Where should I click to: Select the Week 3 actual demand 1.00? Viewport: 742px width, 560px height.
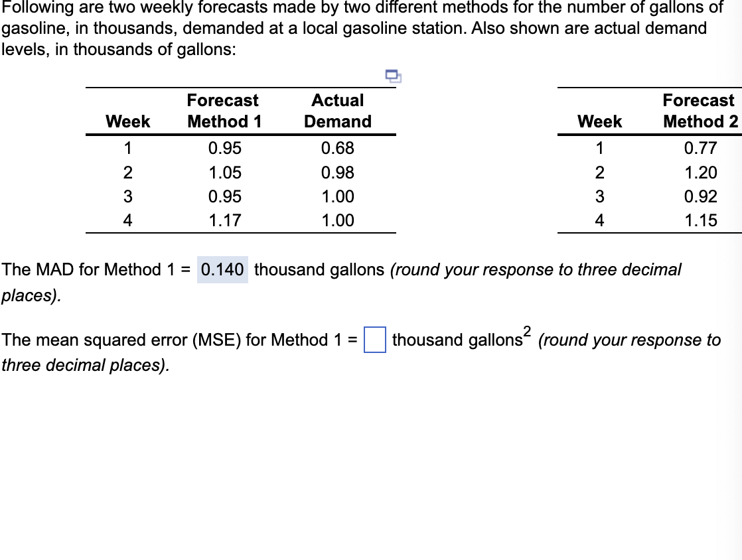pyautogui.click(x=338, y=196)
